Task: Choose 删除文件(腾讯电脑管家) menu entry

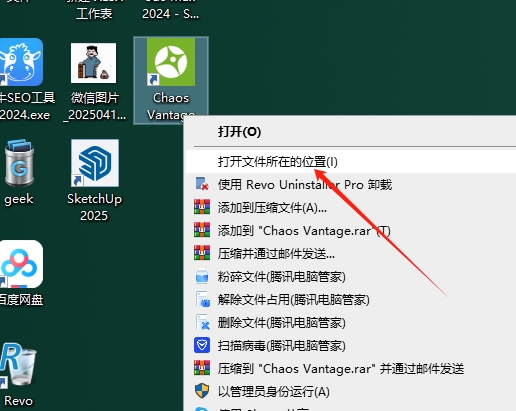Action: click(x=350, y=323)
